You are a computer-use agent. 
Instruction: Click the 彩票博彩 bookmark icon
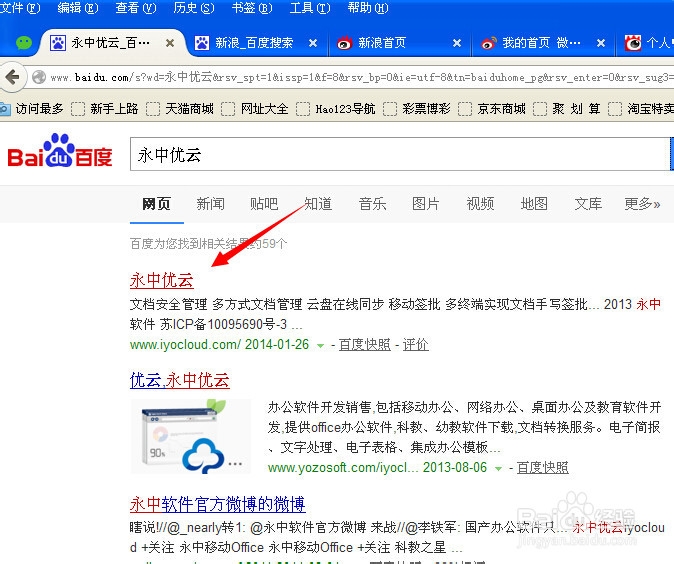(x=390, y=109)
